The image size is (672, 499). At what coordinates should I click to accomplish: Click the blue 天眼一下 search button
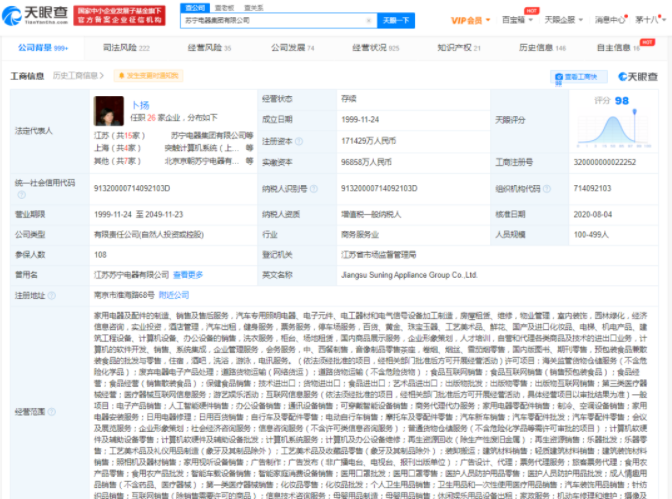click(x=396, y=21)
